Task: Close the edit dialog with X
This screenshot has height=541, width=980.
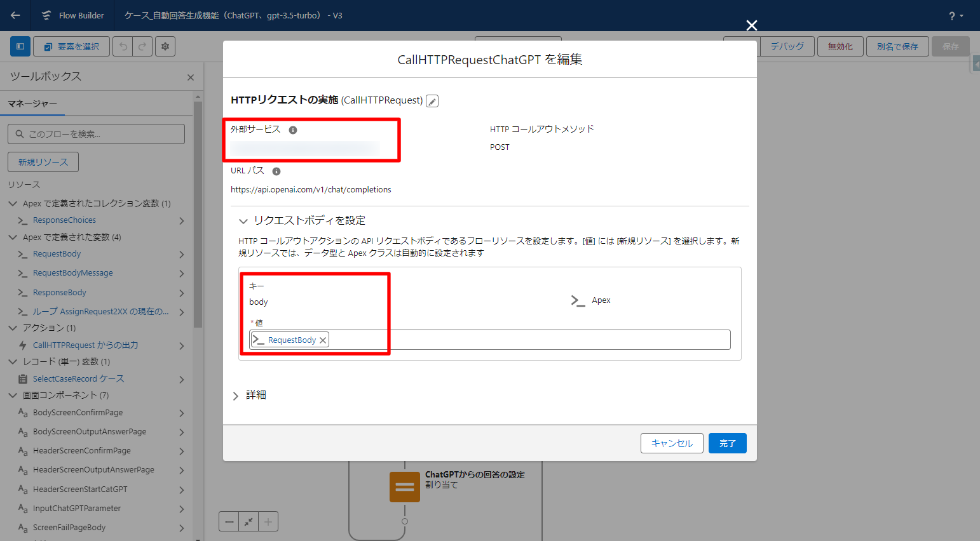Action: [751, 25]
